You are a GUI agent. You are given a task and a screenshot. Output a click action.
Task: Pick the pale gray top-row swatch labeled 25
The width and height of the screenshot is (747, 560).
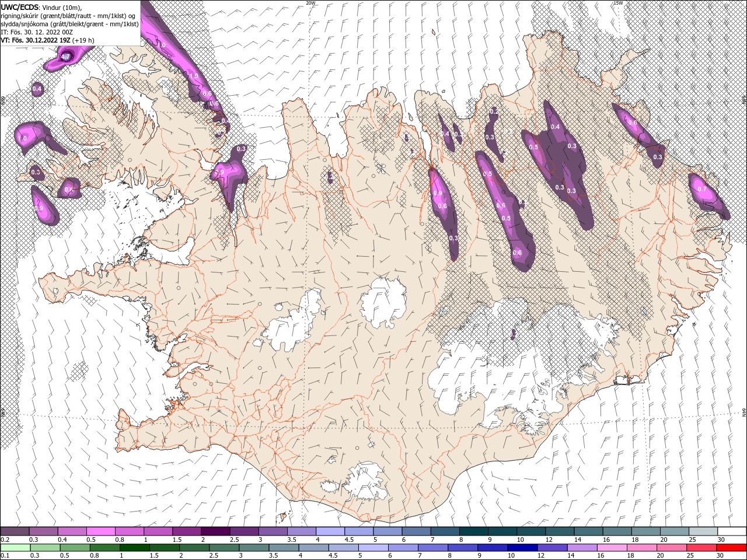[x=703, y=531]
